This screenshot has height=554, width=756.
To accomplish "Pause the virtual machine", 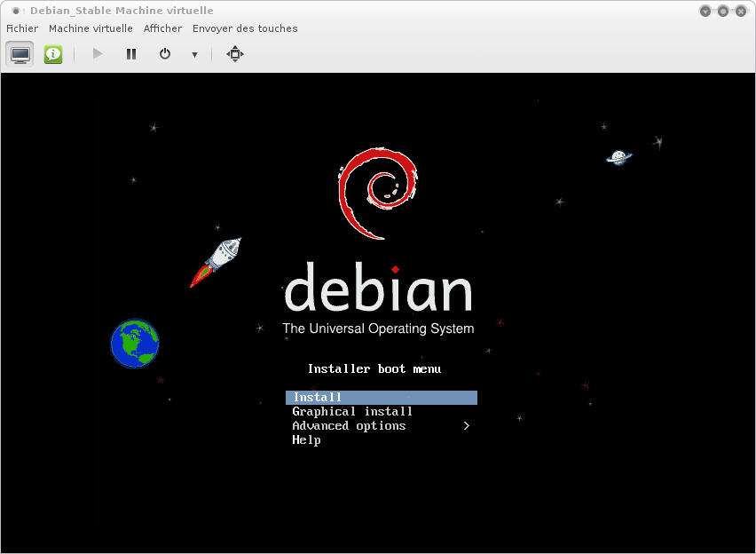I will coord(131,54).
